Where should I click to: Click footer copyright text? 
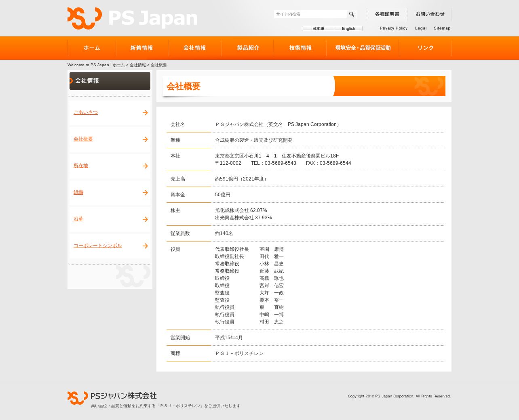[x=399, y=396]
